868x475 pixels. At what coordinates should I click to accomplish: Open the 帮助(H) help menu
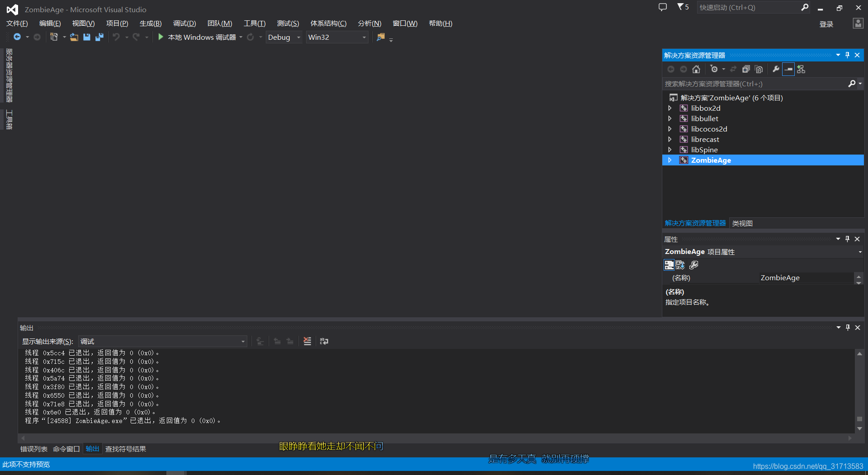tap(440, 24)
